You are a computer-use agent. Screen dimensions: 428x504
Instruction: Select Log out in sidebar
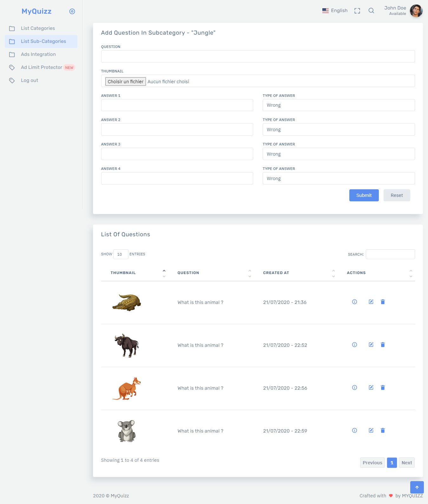[x=41, y=81]
